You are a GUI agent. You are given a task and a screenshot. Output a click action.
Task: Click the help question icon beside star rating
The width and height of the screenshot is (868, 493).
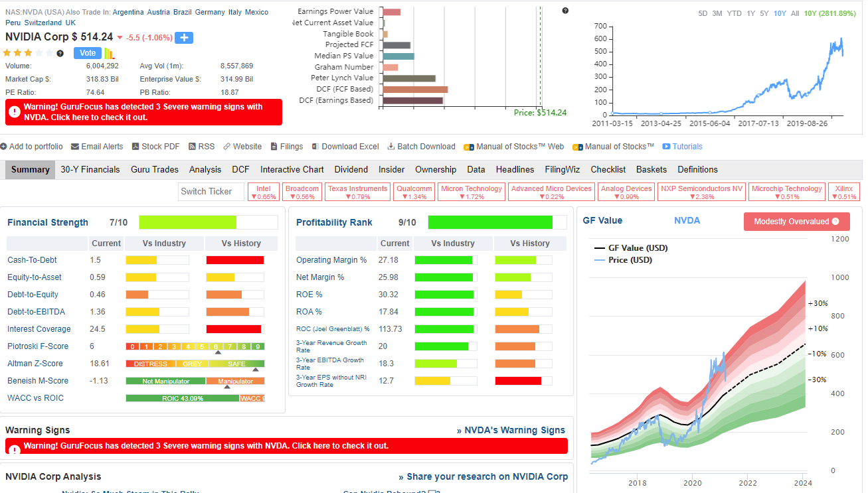pyautogui.click(x=60, y=53)
